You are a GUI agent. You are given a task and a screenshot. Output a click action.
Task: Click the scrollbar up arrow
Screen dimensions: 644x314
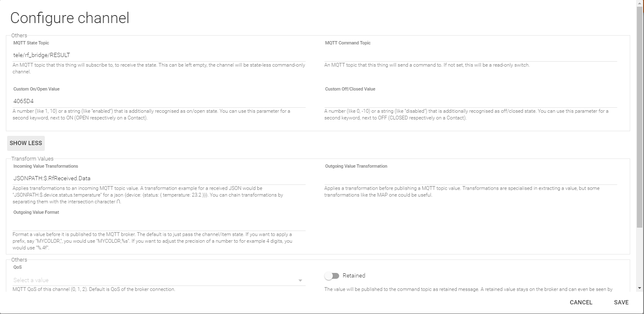point(639,3)
